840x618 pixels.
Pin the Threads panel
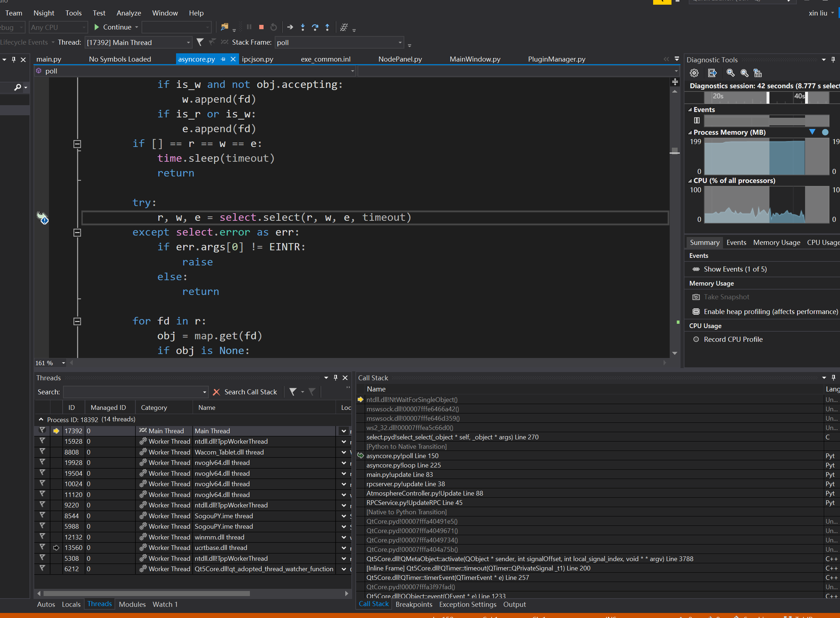click(x=336, y=378)
